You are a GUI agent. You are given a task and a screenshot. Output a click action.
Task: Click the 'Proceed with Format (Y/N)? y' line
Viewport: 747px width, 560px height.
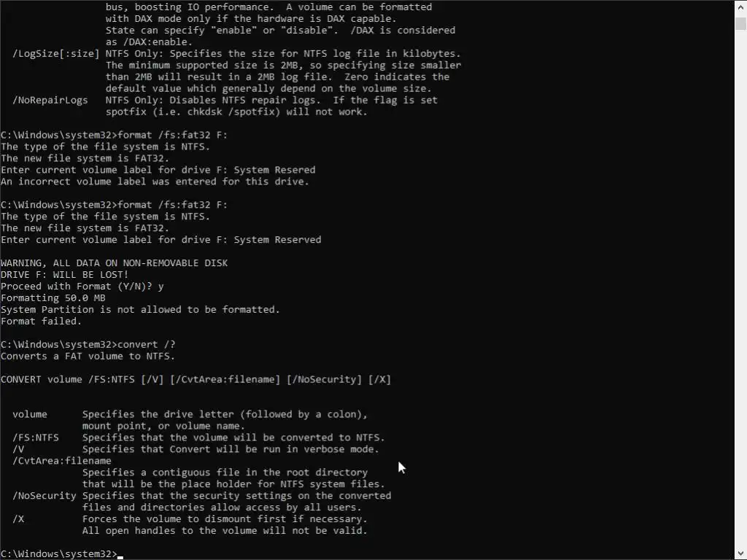82,286
